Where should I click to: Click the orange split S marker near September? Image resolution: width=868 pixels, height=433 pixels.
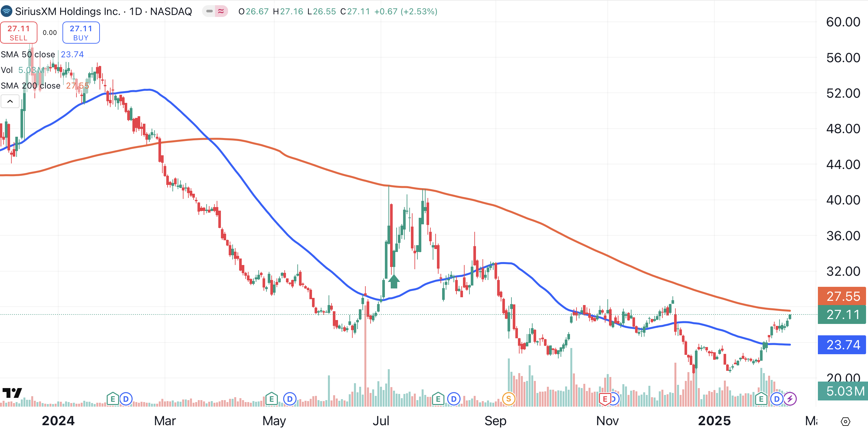click(508, 399)
